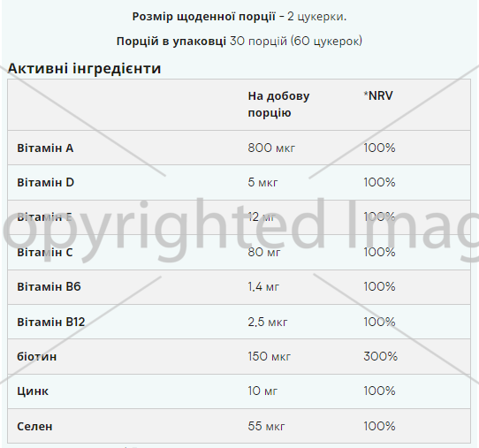Click 'Розмір щоденної порції' text
479x448 pixels.
[x=204, y=17]
